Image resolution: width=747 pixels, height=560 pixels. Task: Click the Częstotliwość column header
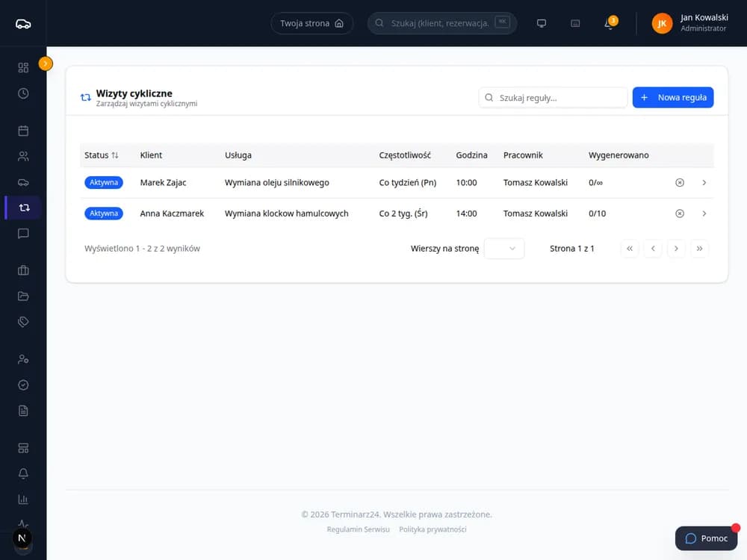pos(405,155)
